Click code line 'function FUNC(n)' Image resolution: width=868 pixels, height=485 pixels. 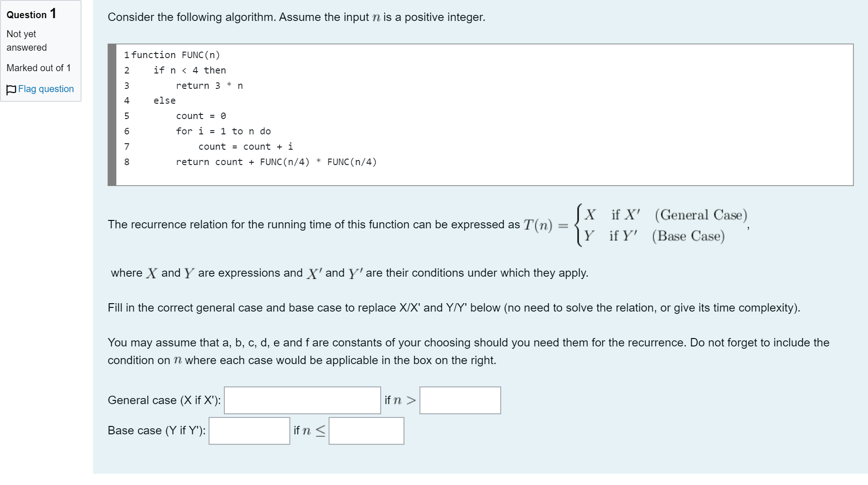[175, 55]
